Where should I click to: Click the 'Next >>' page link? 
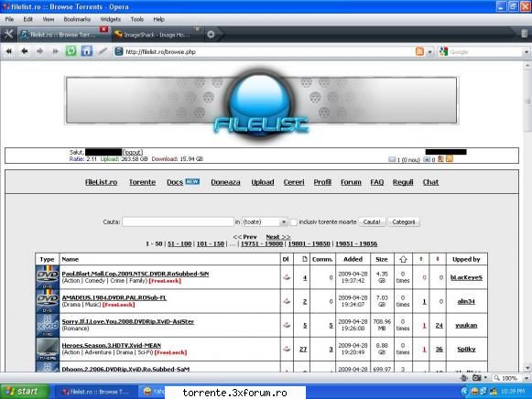pos(278,237)
